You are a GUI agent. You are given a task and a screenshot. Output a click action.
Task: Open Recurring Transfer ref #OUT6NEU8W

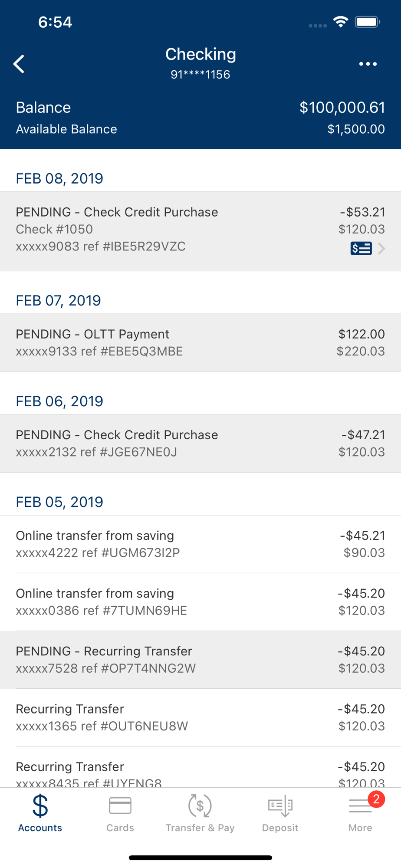pyautogui.click(x=200, y=717)
